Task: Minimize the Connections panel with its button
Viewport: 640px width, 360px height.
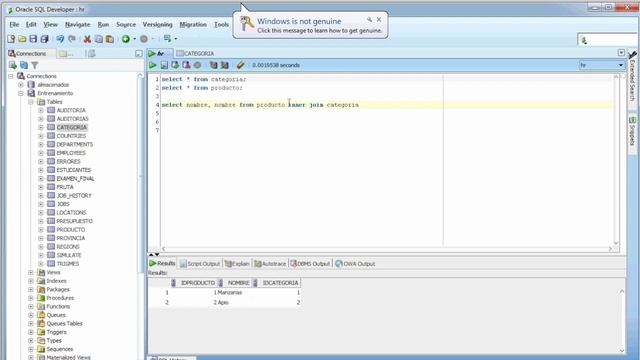Action: point(138,53)
